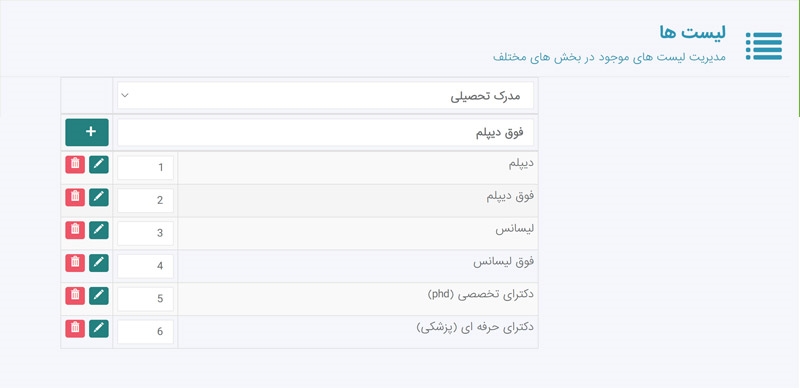Click the trash icon for فوق لیسانس

tap(75, 263)
